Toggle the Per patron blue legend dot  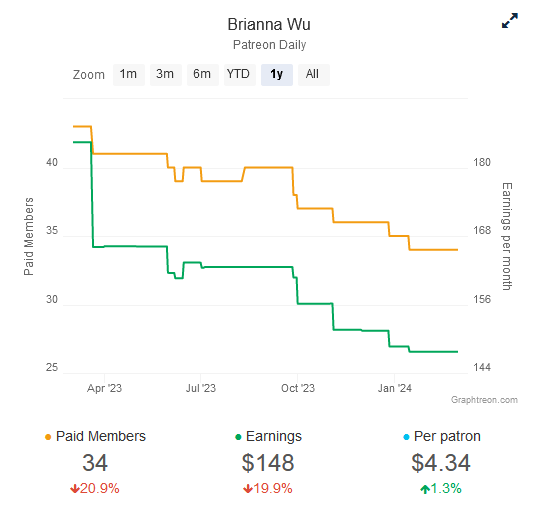pyautogui.click(x=406, y=437)
